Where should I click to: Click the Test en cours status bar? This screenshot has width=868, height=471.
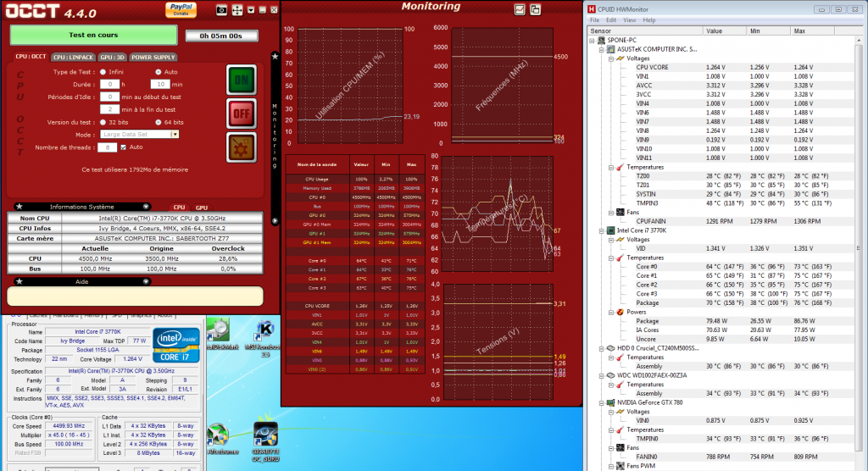pos(93,35)
